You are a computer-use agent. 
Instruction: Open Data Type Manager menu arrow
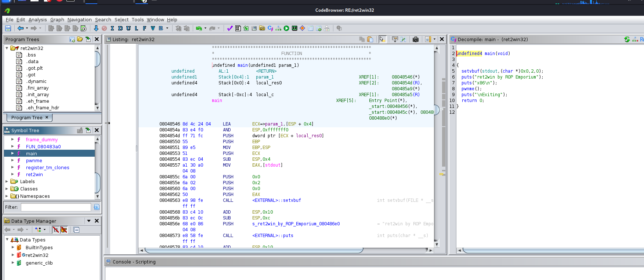(x=89, y=221)
